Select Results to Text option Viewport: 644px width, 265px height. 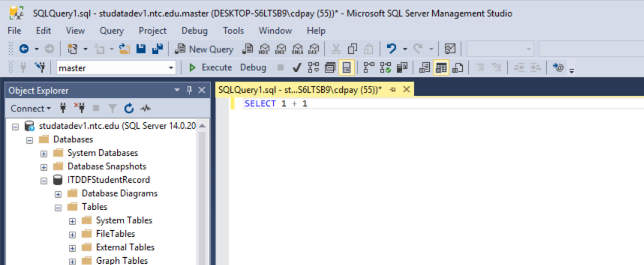[424, 68]
